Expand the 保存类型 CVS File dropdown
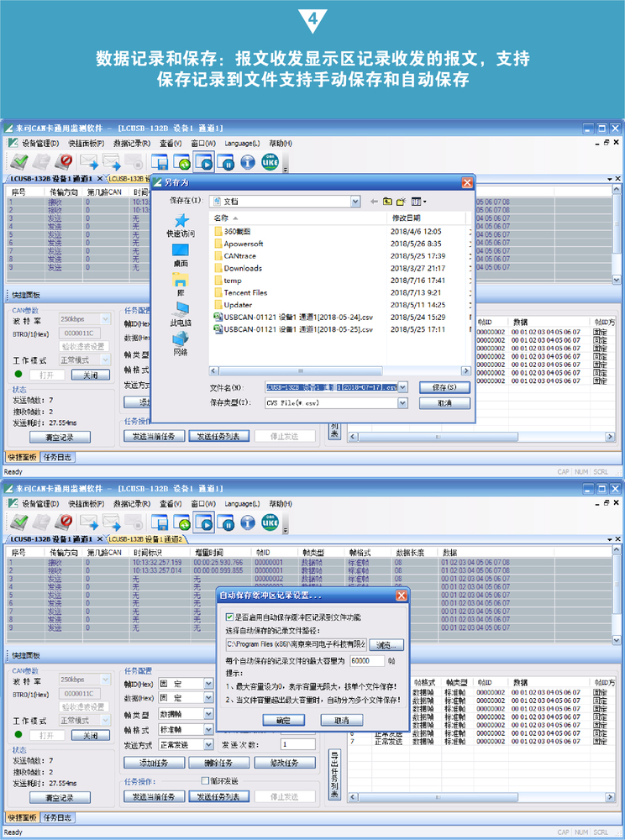 click(x=403, y=403)
